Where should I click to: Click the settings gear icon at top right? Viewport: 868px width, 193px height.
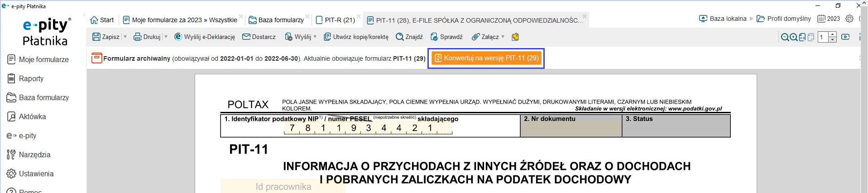(849, 19)
